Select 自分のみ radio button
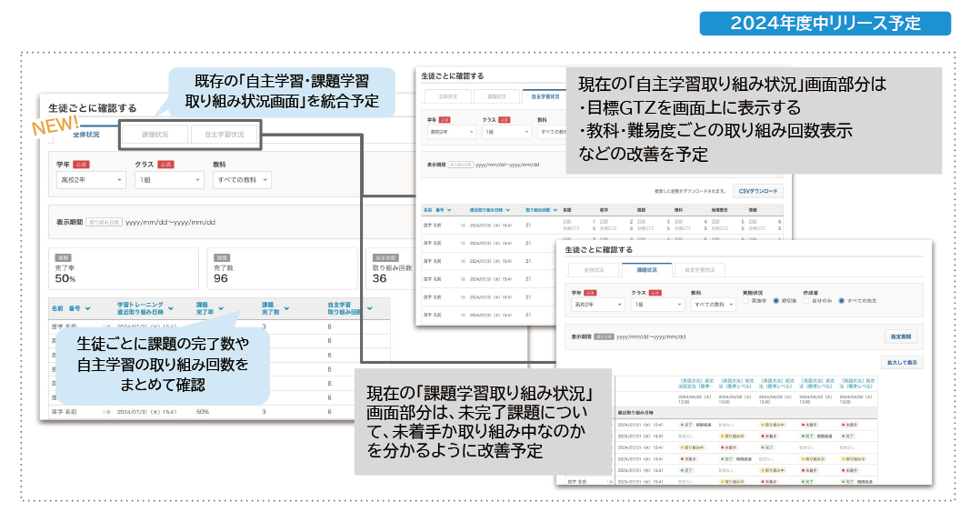Screen dimensions: 980x522 point(807,301)
